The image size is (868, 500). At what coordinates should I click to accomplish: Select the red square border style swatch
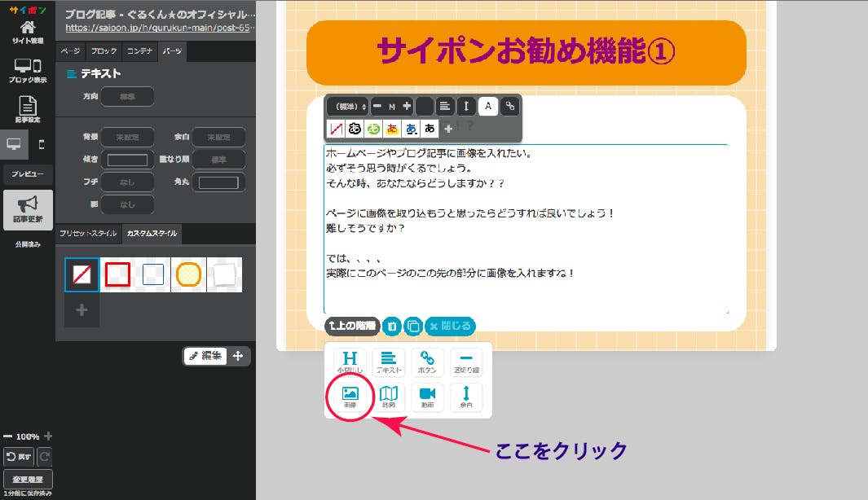(x=117, y=274)
